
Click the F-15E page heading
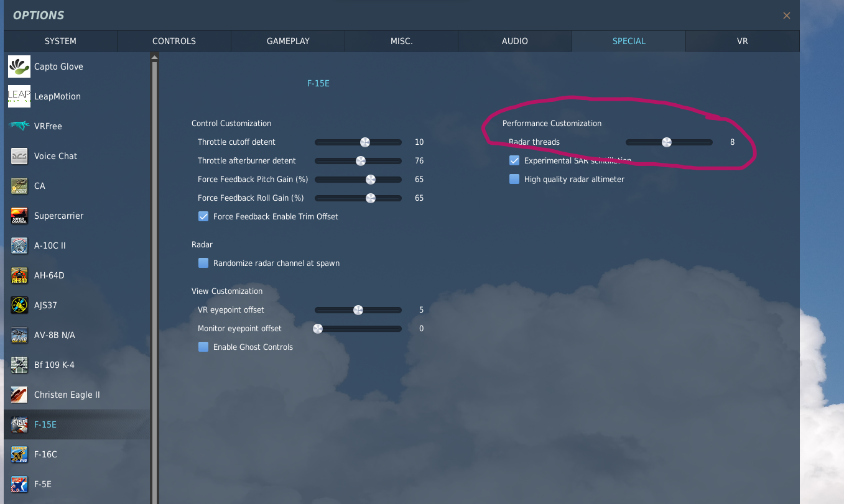[x=318, y=83]
